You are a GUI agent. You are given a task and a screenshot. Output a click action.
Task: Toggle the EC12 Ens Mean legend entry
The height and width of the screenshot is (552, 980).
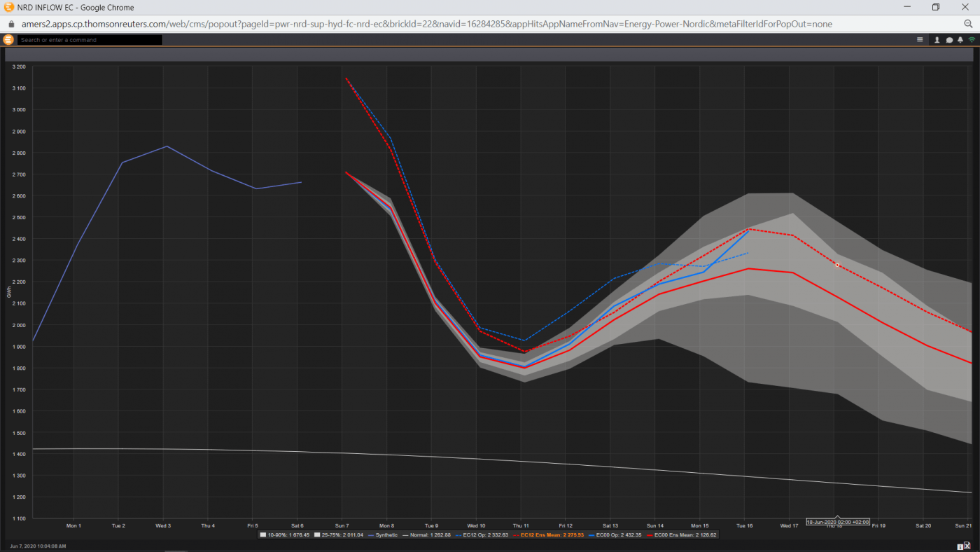click(x=548, y=535)
